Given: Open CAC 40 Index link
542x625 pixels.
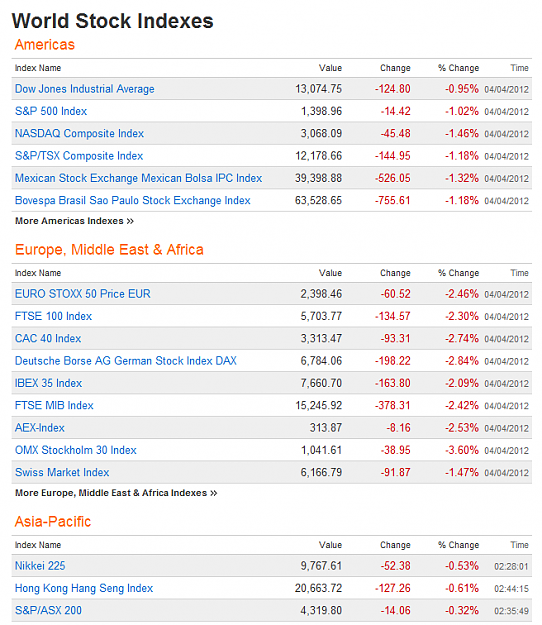Looking at the screenshot, I should (48, 338).
